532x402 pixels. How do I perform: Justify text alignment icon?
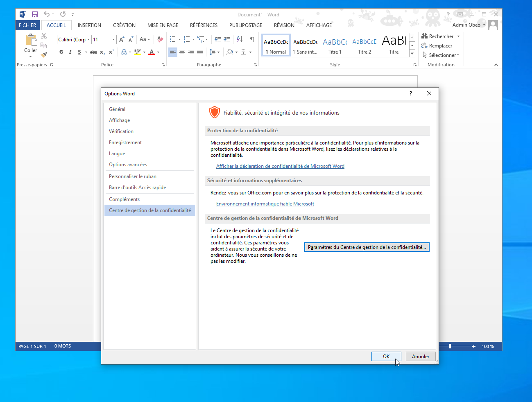tap(200, 52)
